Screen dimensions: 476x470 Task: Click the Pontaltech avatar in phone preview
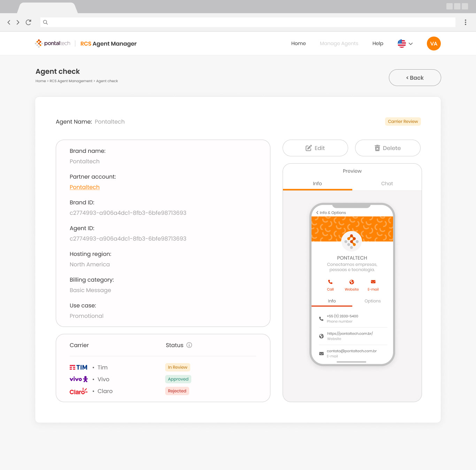pyautogui.click(x=352, y=241)
